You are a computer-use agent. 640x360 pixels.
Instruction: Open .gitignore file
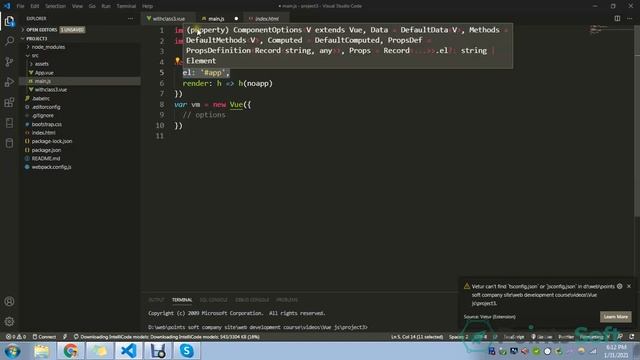click(80, 116)
